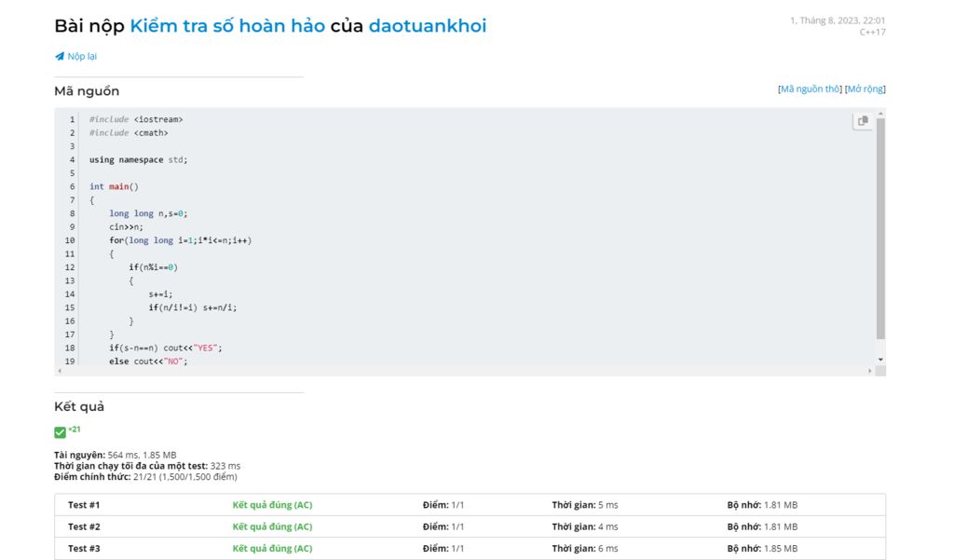
Task: Click the cout YES code line
Action: pyautogui.click(x=166, y=348)
